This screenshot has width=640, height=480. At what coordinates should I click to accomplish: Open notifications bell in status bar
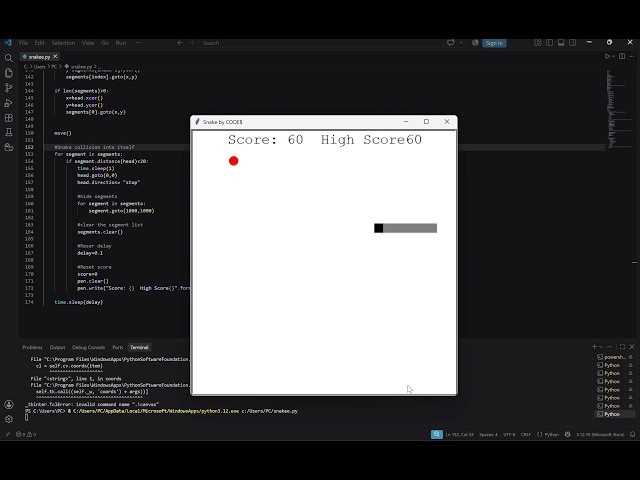coord(632,434)
